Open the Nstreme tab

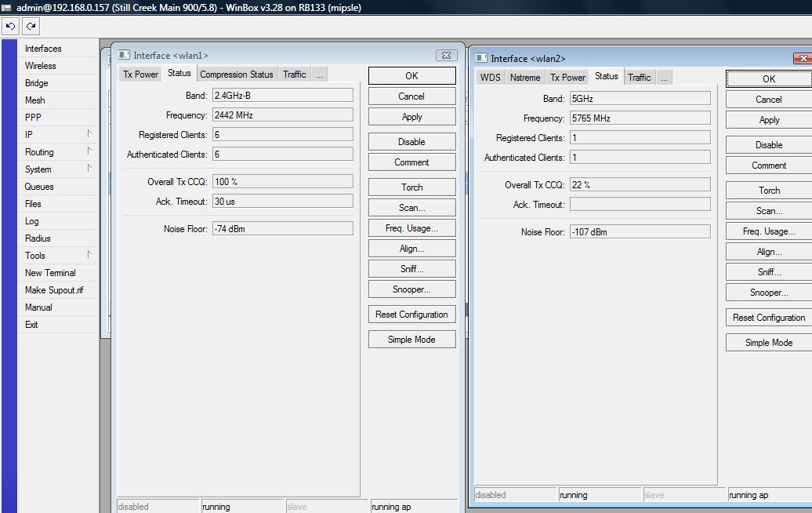[525, 77]
